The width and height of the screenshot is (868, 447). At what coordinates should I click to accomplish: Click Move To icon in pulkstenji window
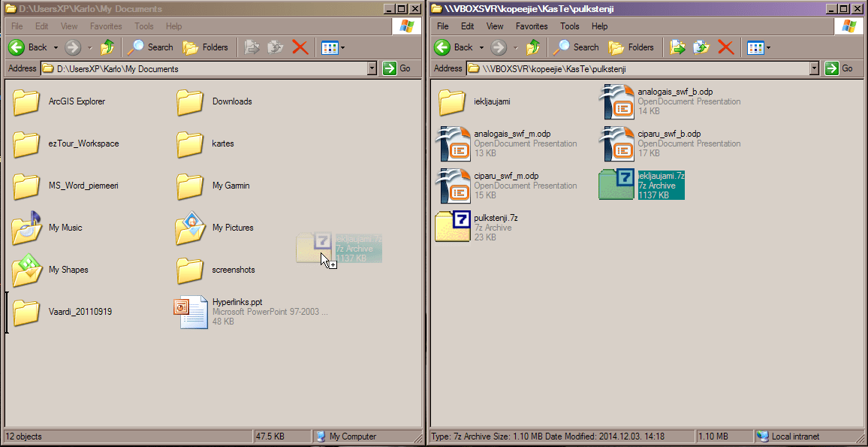[677, 47]
